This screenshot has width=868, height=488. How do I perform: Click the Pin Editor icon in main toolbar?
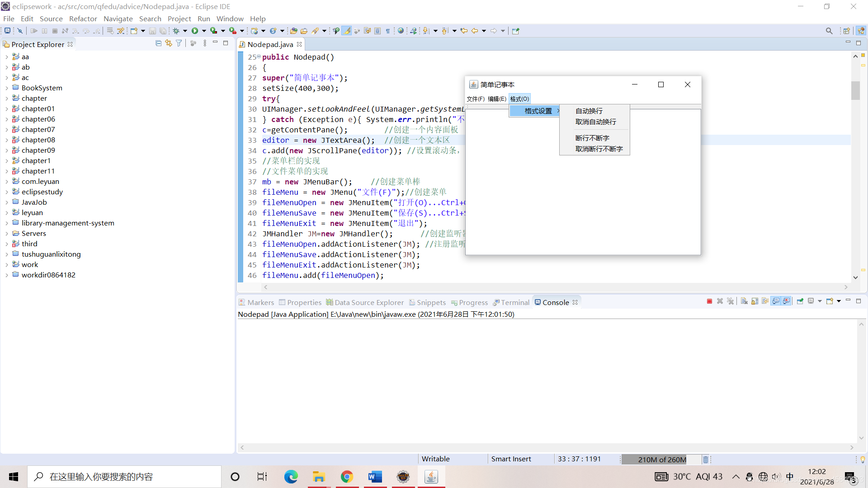point(516,31)
